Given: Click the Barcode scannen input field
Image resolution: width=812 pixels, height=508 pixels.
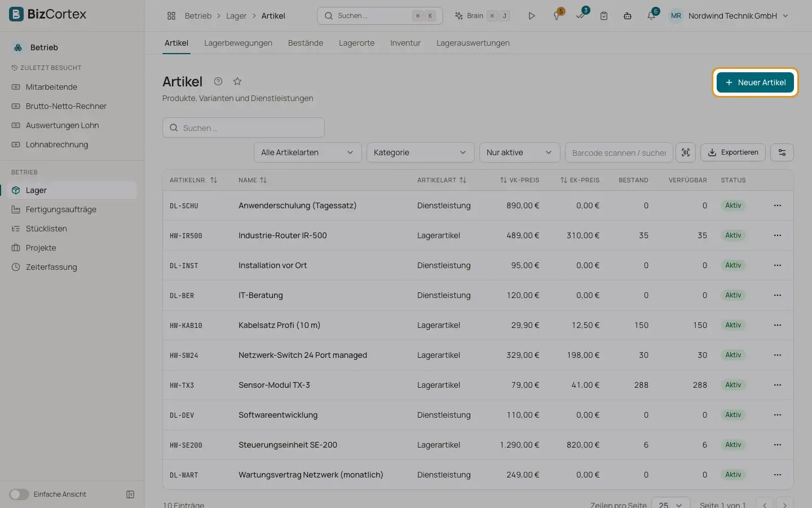Looking at the screenshot, I should [x=619, y=152].
